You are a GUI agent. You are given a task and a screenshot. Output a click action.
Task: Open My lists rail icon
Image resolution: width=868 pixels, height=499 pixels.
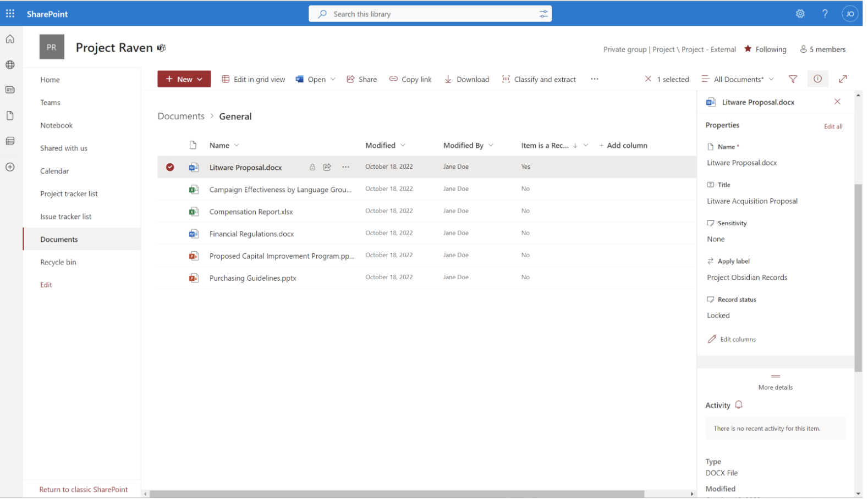pyautogui.click(x=10, y=142)
